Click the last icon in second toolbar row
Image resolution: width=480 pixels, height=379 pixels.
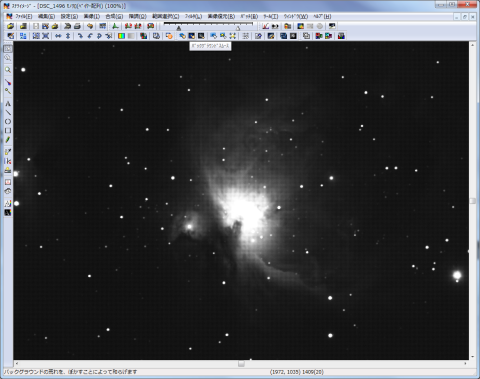341,36
